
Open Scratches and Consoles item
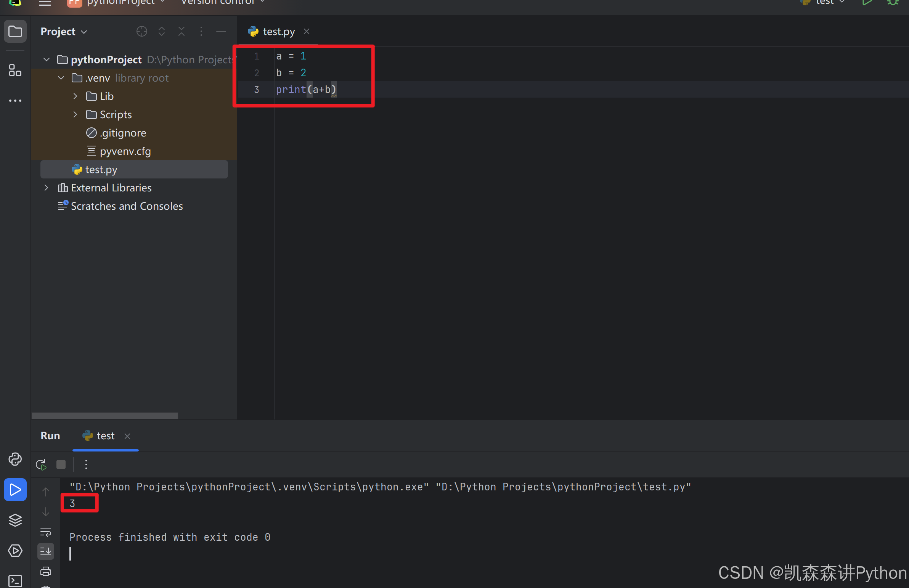click(126, 206)
